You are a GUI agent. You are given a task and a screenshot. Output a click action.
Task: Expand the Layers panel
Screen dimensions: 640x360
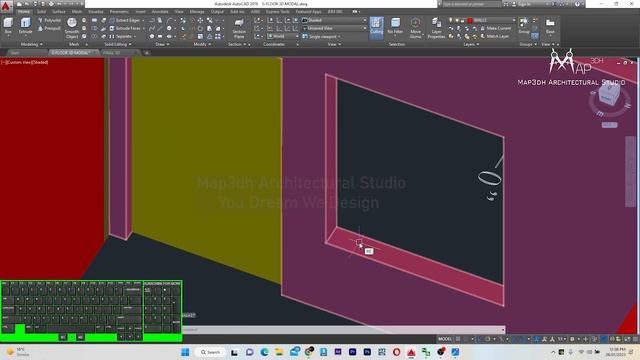[x=471, y=44]
